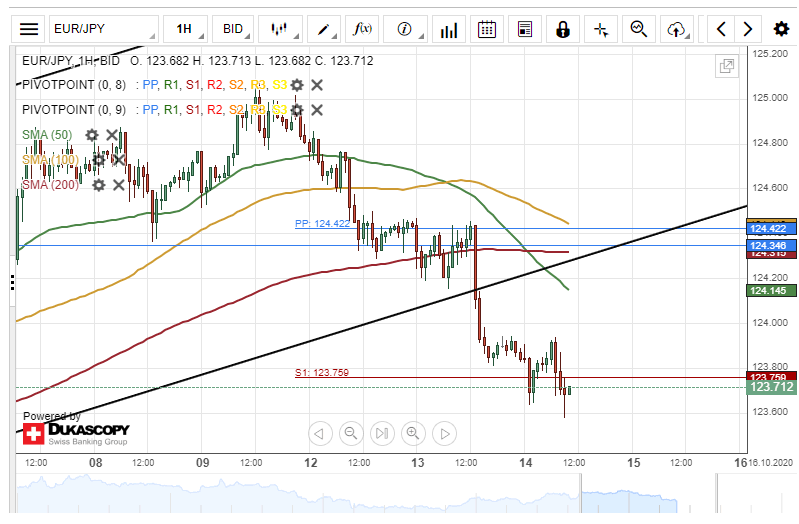799x524 pixels.
Task: Toggle the crosshair cursor tool
Action: tap(601, 29)
